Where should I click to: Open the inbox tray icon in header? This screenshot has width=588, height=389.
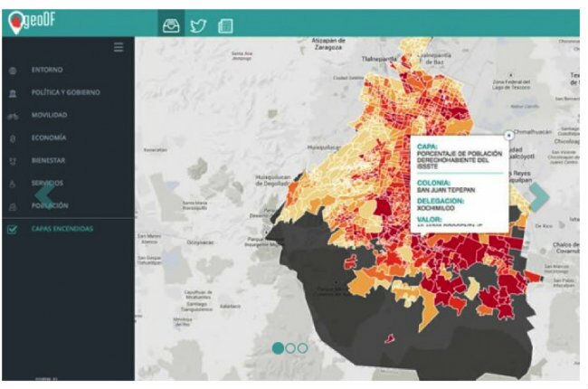click(171, 25)
